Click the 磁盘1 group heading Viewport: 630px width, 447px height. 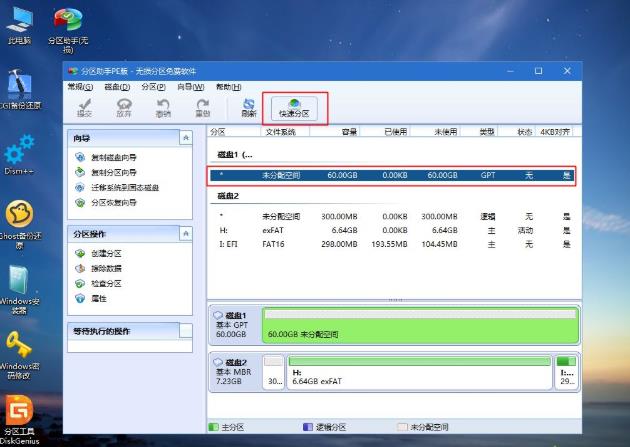235,155
